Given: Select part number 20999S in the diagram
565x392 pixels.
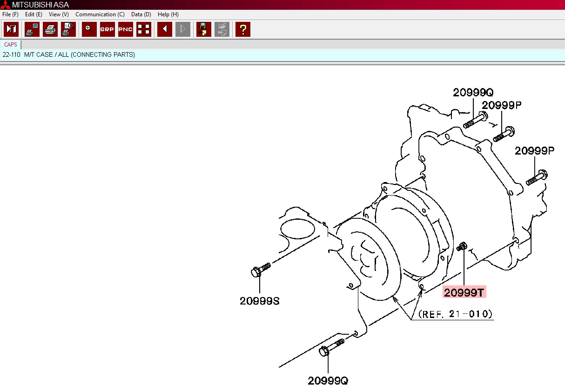Looking at the screenshot, I should (x=260, y=301).
